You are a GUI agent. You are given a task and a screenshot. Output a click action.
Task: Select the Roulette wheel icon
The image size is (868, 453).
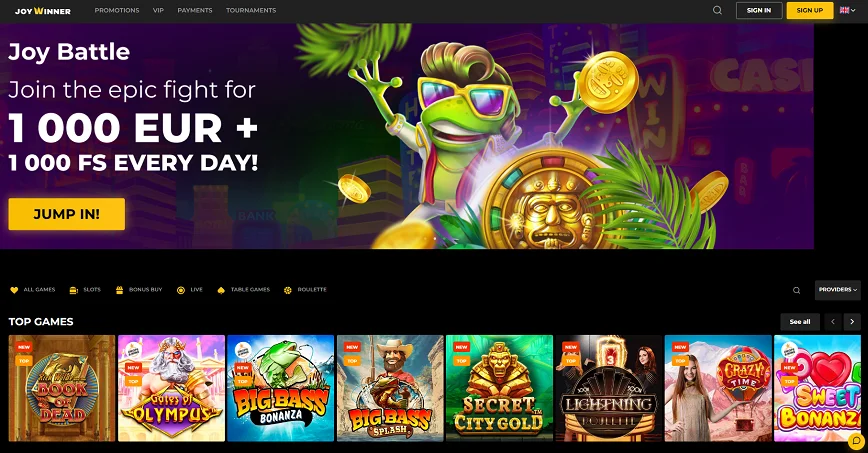click(288, 290)
